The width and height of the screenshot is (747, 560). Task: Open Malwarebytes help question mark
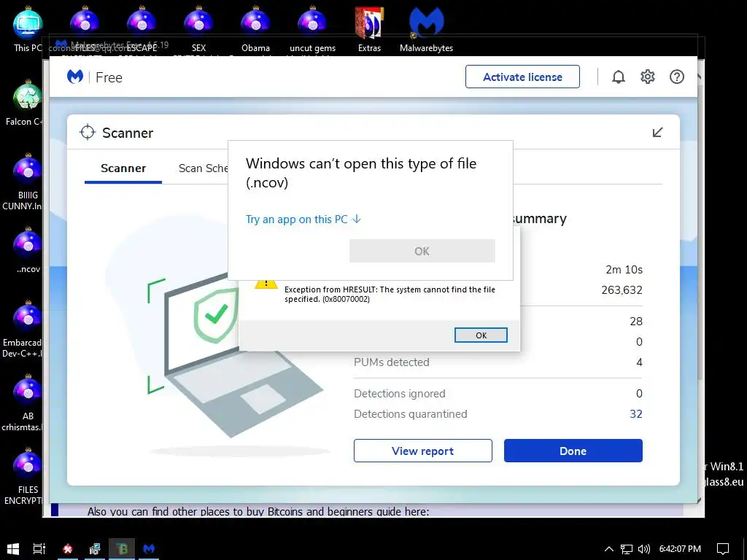click(x=677, y=77)
